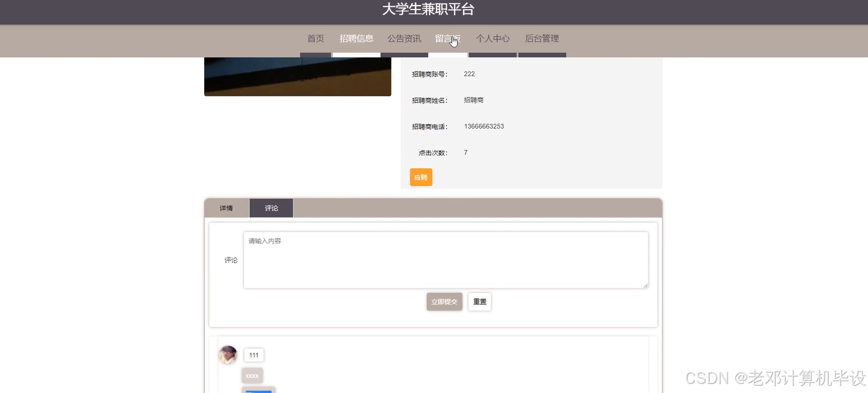Click the recruiter account value 222
868x393 pixels.
tap(469, 74)
